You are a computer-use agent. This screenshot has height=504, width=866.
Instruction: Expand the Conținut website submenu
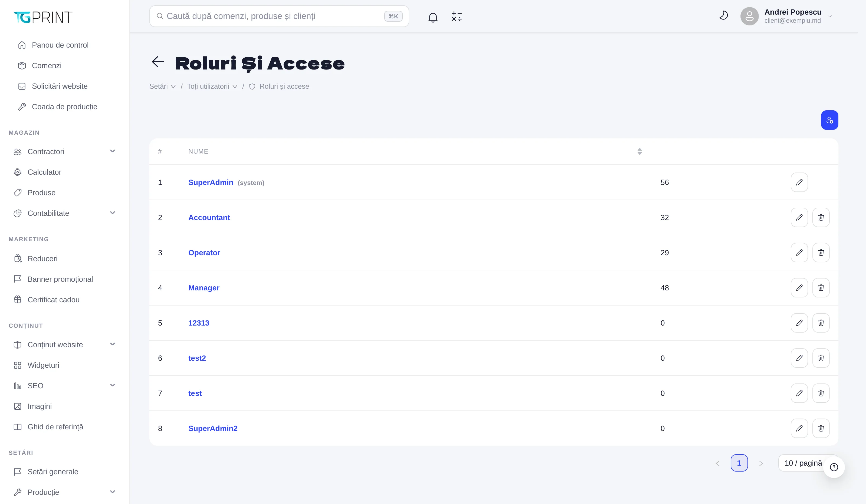point(65,344)
